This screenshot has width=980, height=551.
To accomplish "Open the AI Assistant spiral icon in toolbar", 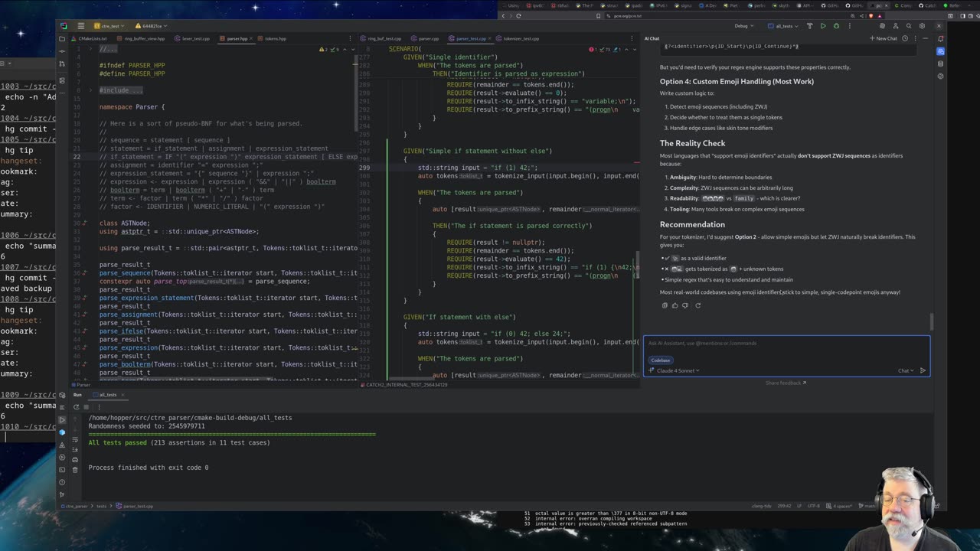I will 882,26.
